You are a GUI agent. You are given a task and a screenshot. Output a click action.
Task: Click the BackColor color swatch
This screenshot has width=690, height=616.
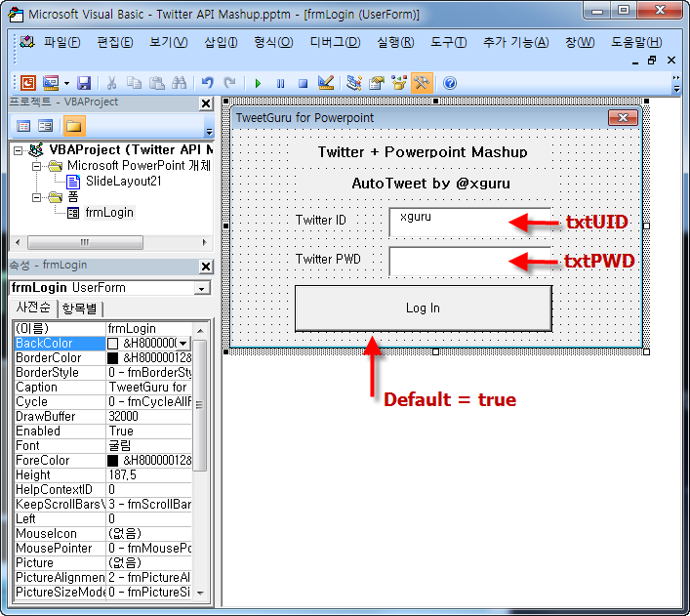113,344
